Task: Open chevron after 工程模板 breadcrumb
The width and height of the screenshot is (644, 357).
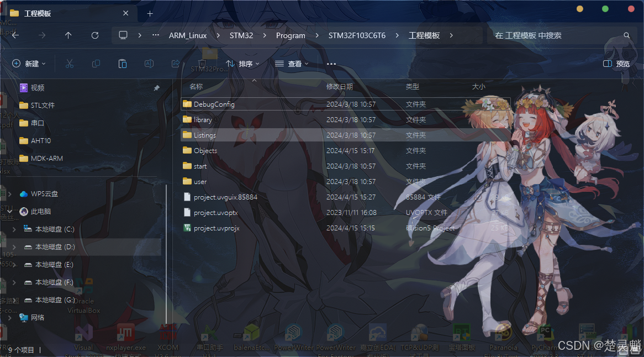Action: [451, 35]
